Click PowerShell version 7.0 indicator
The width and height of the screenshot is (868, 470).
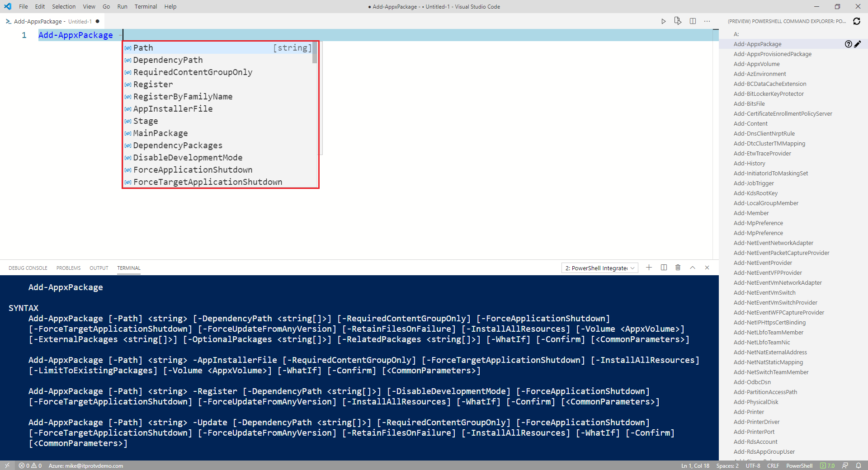coord(827,465)
